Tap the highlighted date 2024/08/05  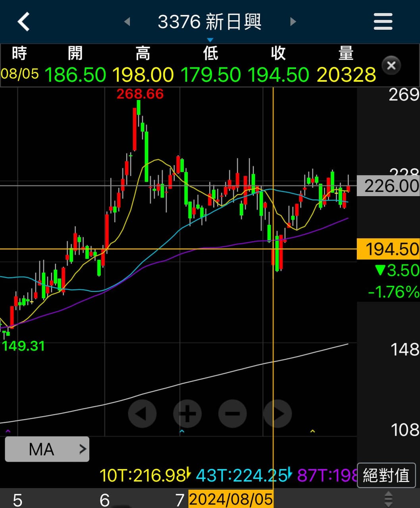click(x=231, y=499)
